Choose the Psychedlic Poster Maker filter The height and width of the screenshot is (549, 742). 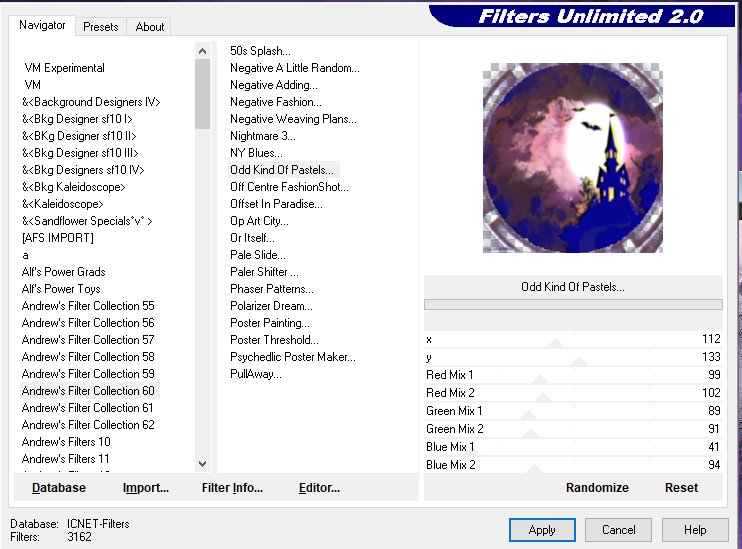(x=292, y=357)
